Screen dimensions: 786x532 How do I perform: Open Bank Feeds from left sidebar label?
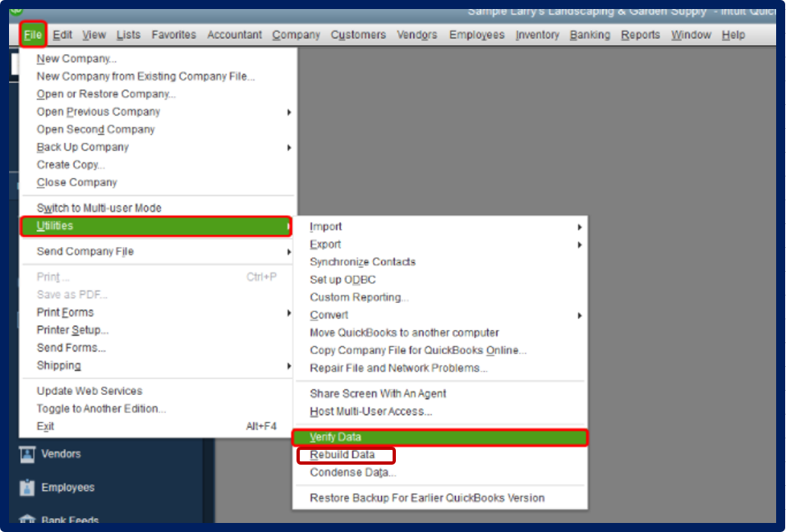pyautogui.click(x=70, y=520)
